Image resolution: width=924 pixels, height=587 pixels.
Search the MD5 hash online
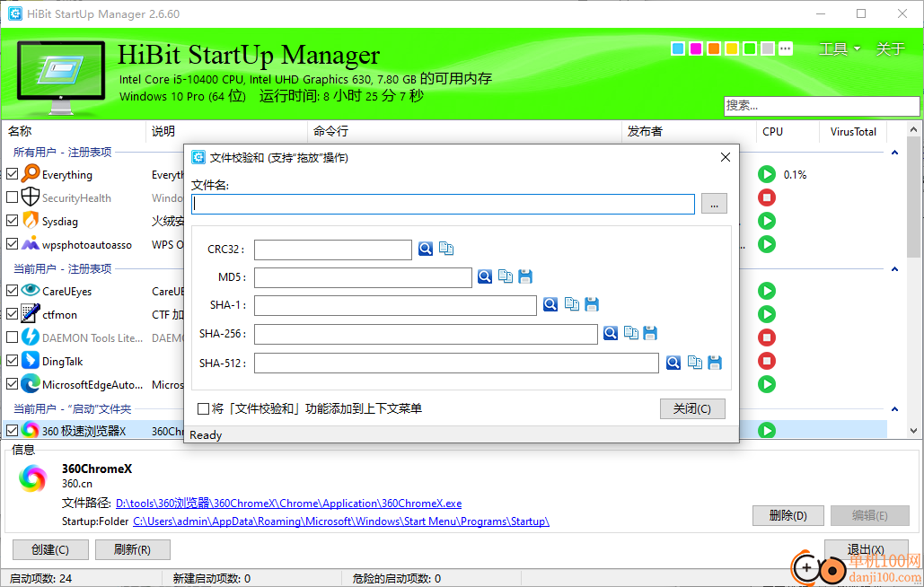[x=484, y=276]
